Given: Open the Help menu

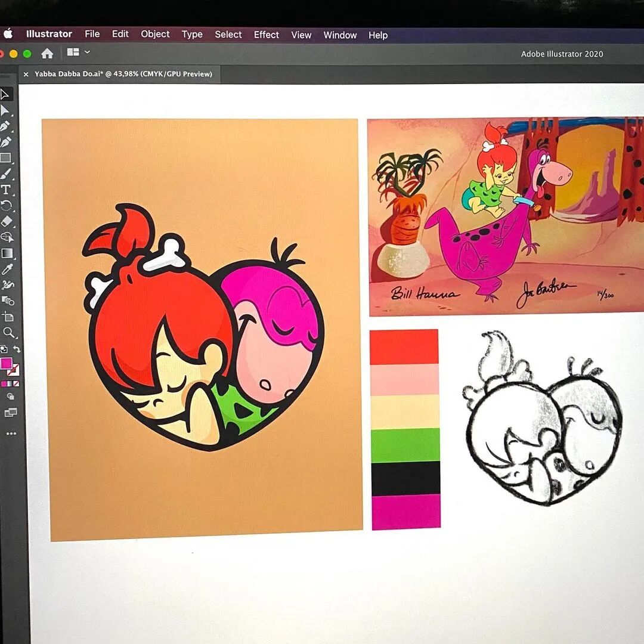Looking at the screenshot, I should tap(378, 35).
